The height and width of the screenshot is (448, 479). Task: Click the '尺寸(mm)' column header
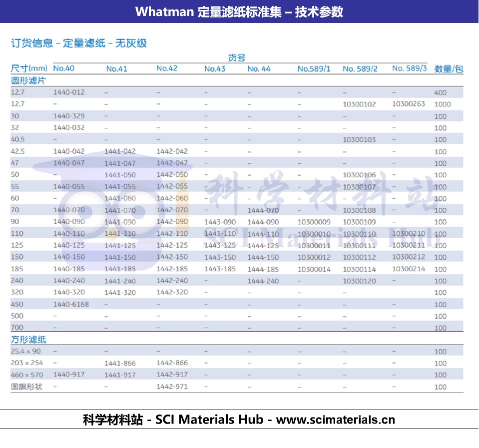29,68
